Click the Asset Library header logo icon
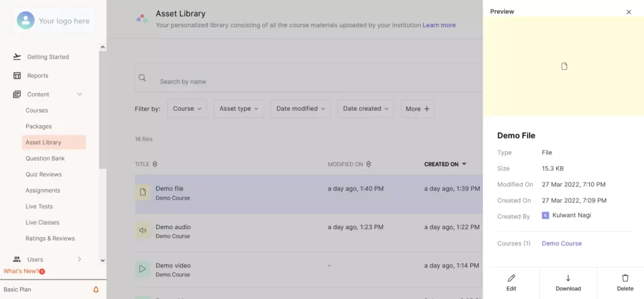 142,18
